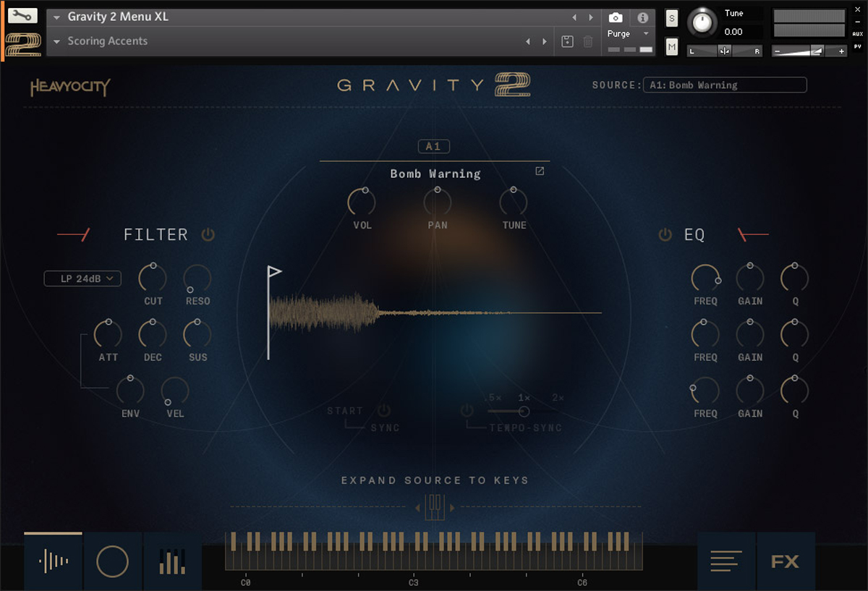This screenshot has width=868, height=591.
Task: Click the stereo pan center icon
Action: click(725, 51)
